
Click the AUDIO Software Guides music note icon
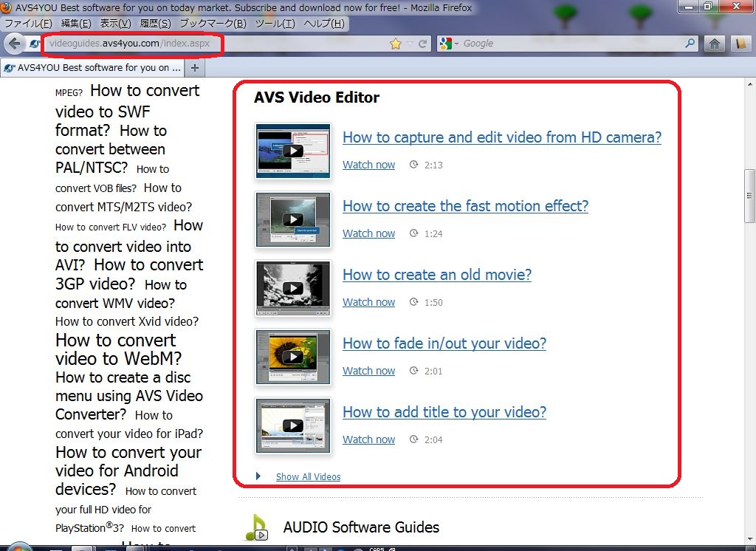point(256,527)
